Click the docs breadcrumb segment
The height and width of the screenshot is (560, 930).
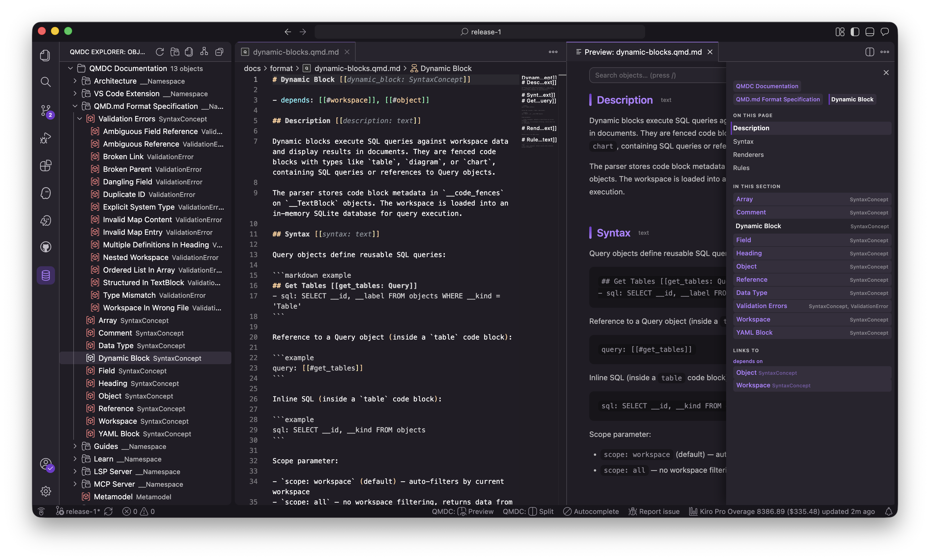(x=253, y=68)
